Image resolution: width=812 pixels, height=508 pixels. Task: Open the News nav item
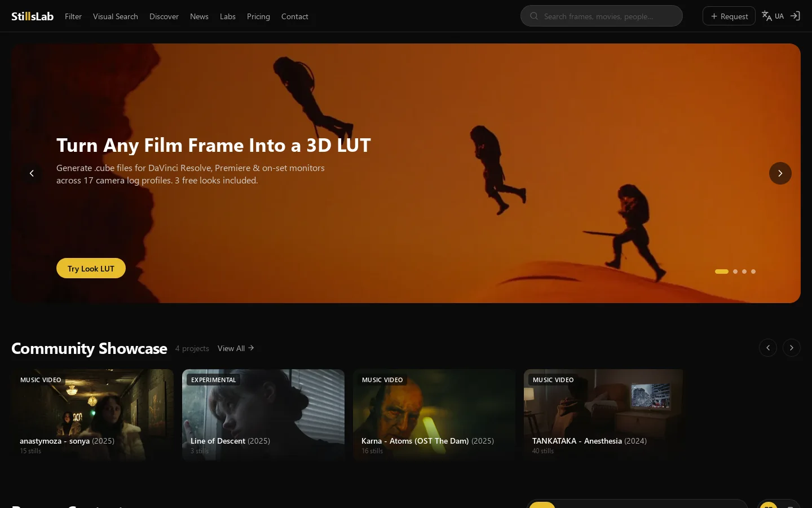[199, 16]
